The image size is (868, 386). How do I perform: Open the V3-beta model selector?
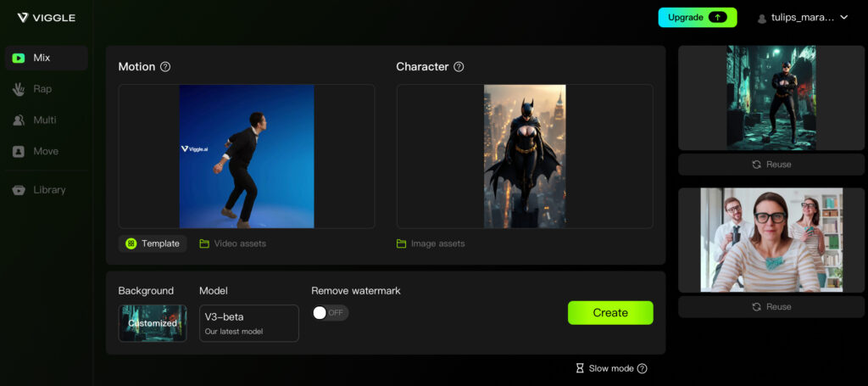248,323
